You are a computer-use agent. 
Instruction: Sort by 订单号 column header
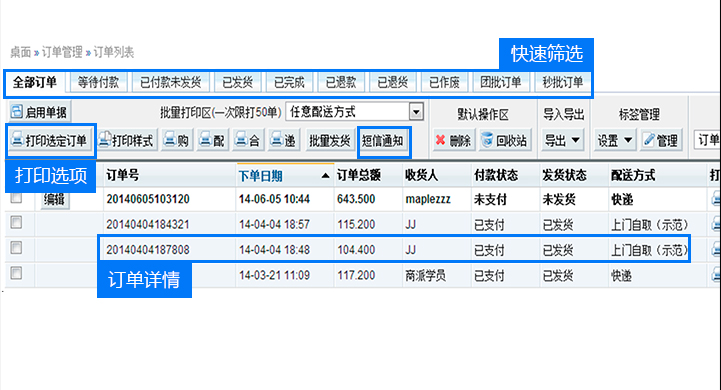click(122, 175)
